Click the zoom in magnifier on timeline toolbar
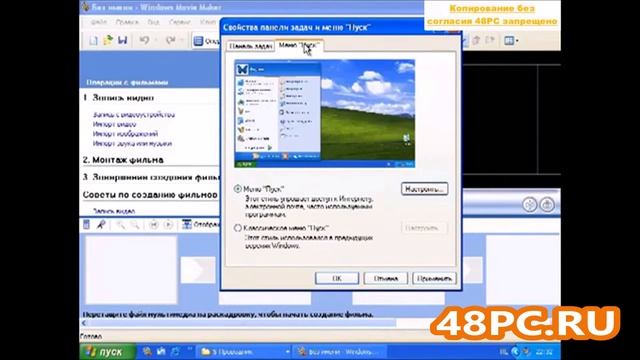Screen dimensions: 640x360 (x=121, y=225)
